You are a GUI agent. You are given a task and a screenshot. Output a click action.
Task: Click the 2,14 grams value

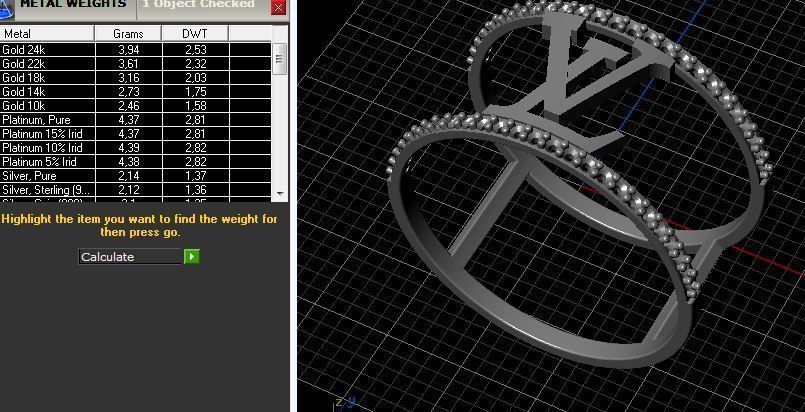coord(128,175)
